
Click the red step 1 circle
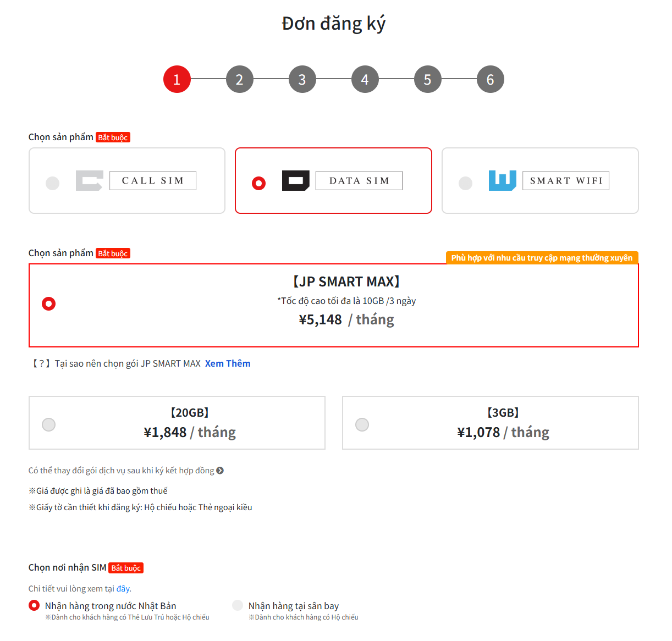[x=177, y=79]
